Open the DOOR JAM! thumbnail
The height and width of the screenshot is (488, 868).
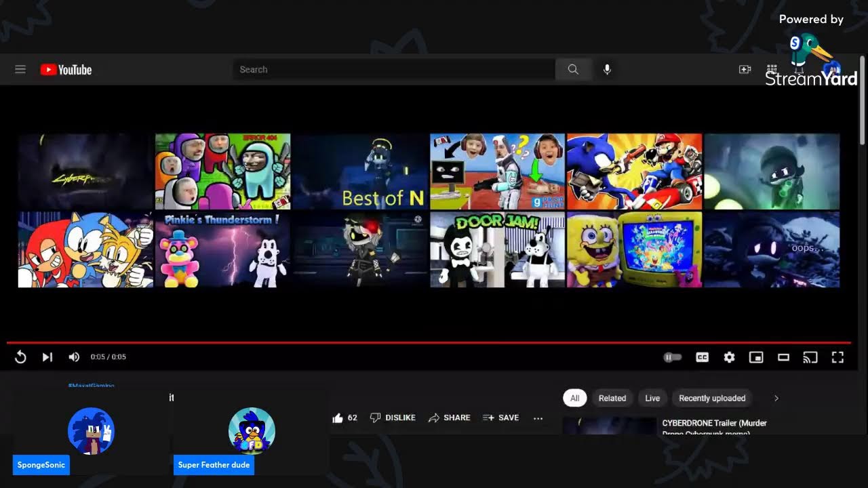coord(497,249)
